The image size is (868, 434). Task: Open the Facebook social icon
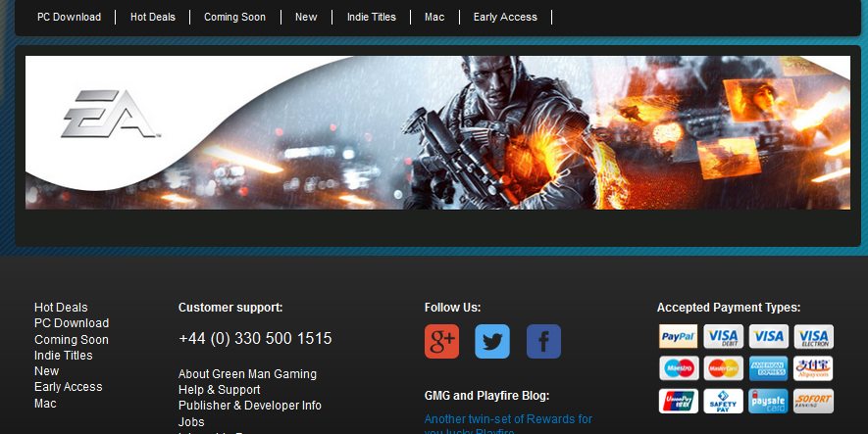point(543,341)
